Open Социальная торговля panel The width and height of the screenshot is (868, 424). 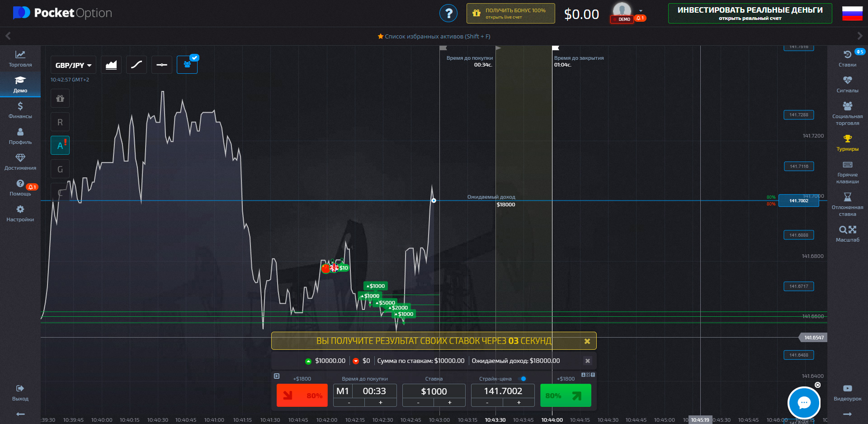(x=847, y=113)
